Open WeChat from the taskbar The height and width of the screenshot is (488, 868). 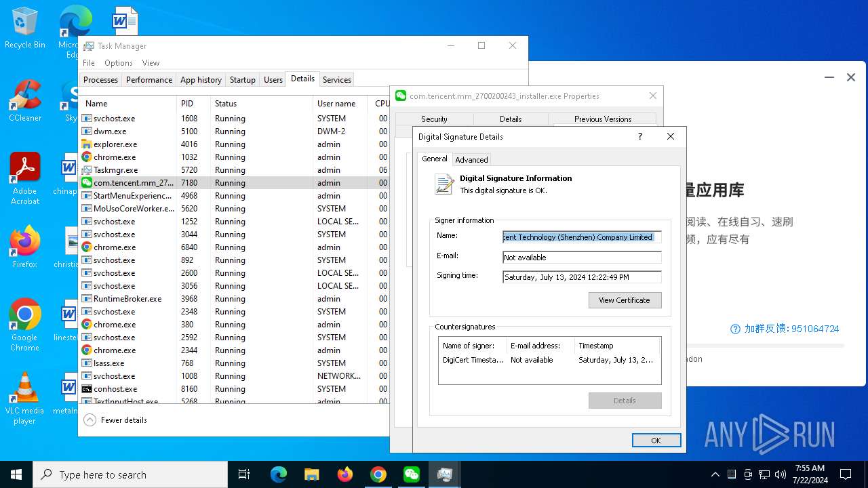(411, 474)
